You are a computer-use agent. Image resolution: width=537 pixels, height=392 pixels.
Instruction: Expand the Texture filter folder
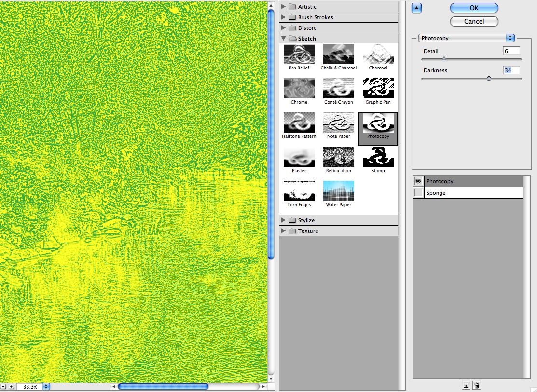pyautogui.click(x=284, y=231)
